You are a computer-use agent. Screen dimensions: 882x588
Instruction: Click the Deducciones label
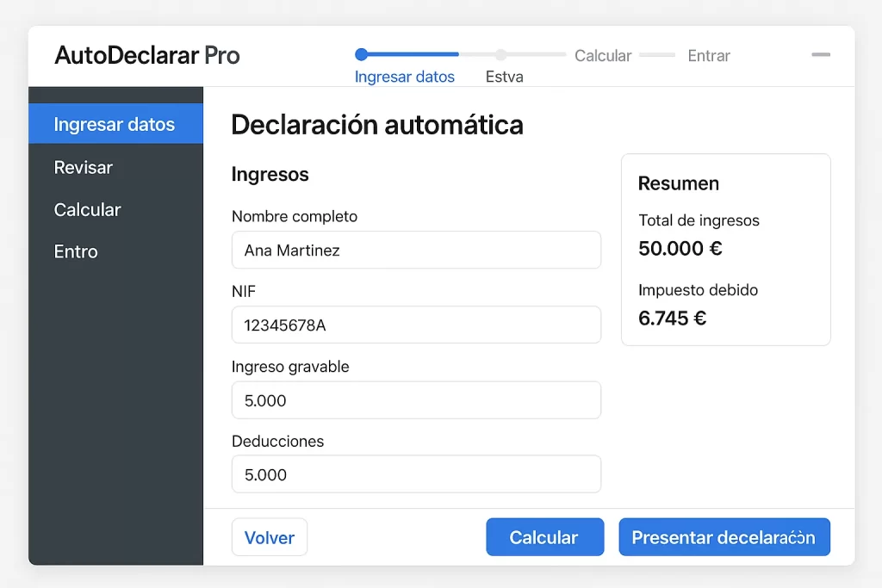pyautogui.click(x=278, y=442)
